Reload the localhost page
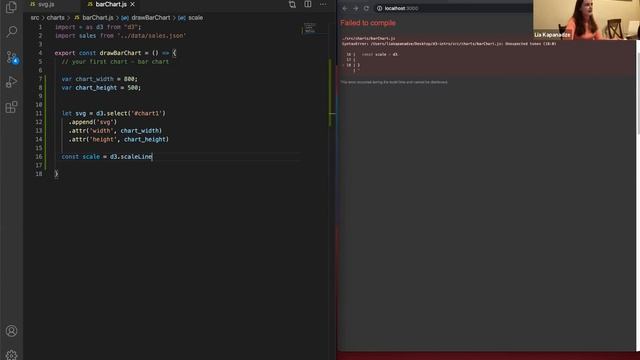The image size is (640, 360). tap(367, 8)
